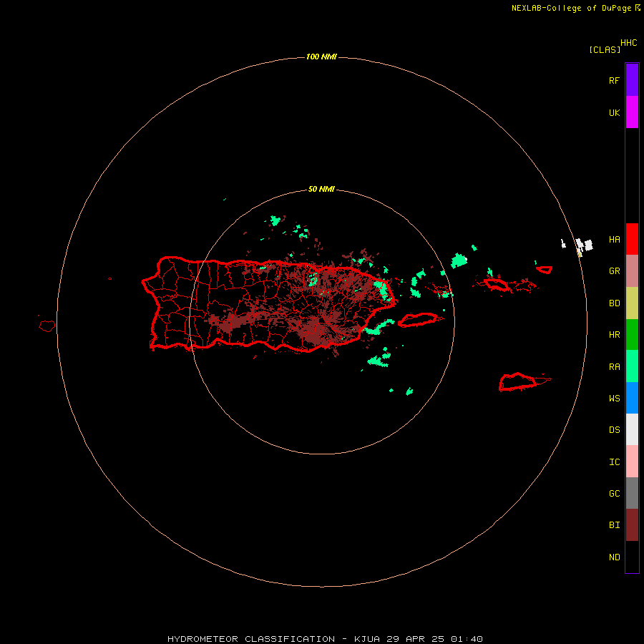
Task: Click the magenta UK legend color swatch
Action: click(632, 112)
